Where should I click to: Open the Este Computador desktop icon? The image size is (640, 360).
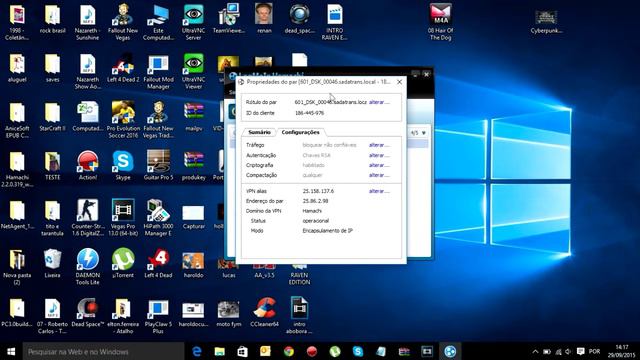tap(158, 22)
